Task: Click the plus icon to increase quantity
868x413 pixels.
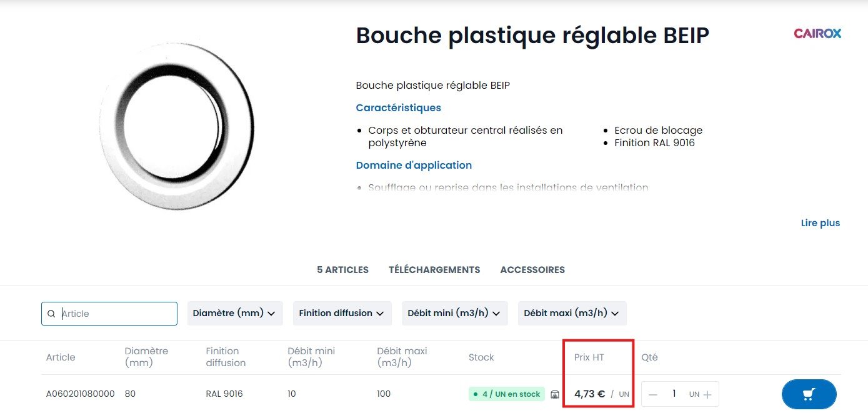Action: [707, 394]
